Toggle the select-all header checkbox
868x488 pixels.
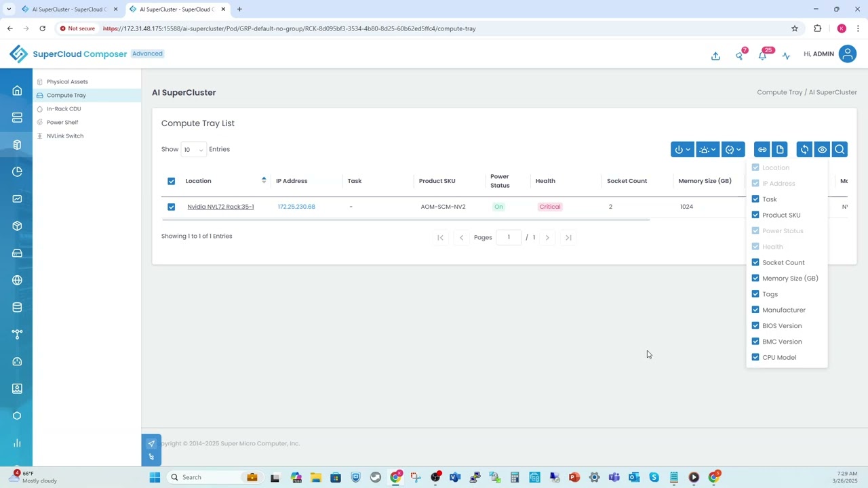[171, 181]
